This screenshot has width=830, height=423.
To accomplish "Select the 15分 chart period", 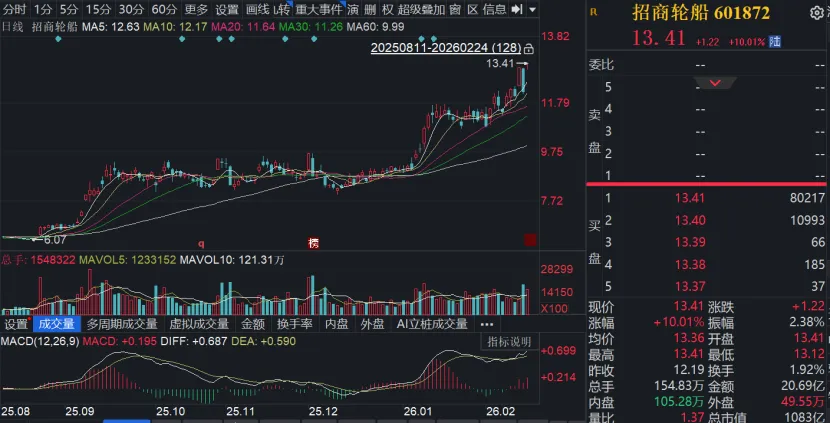I will (x=98, y=9).
